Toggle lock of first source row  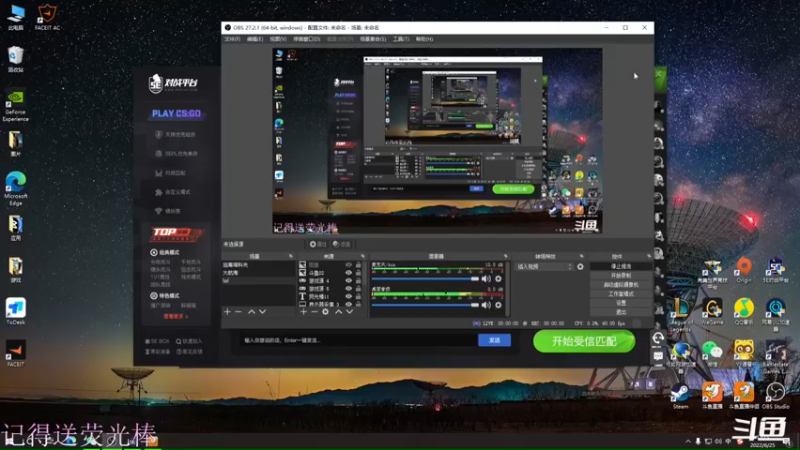point(358,265)
